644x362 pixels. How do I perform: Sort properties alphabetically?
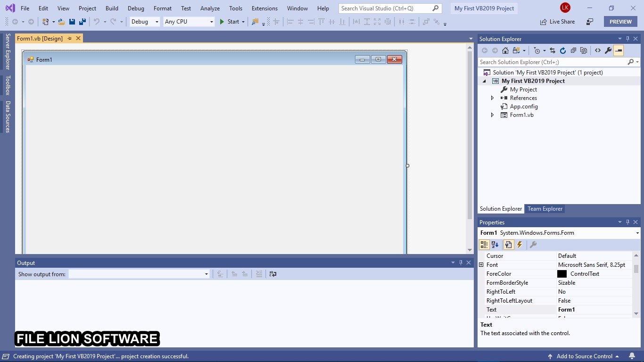point(495,245)
